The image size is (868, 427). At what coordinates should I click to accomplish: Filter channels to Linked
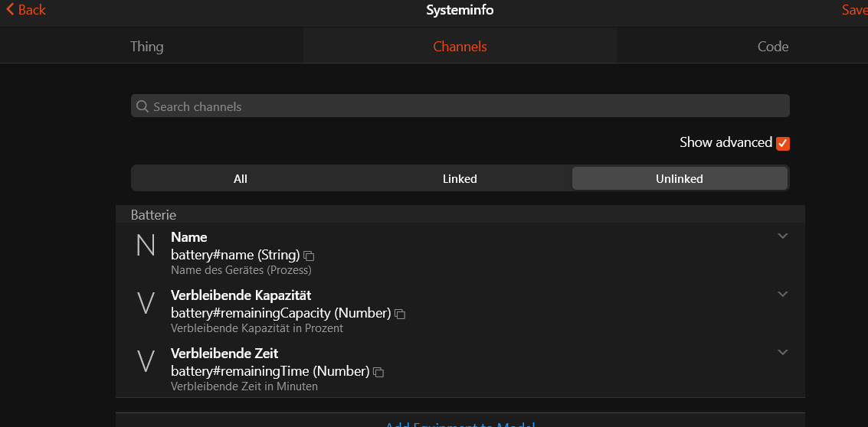coord(460,179)
